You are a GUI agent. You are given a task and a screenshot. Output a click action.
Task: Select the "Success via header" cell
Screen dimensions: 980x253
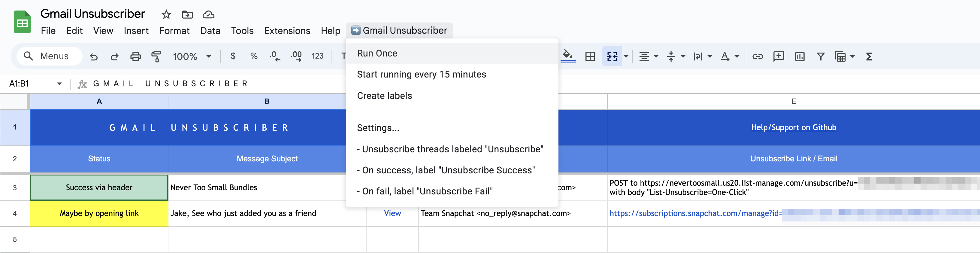point(99,187)
